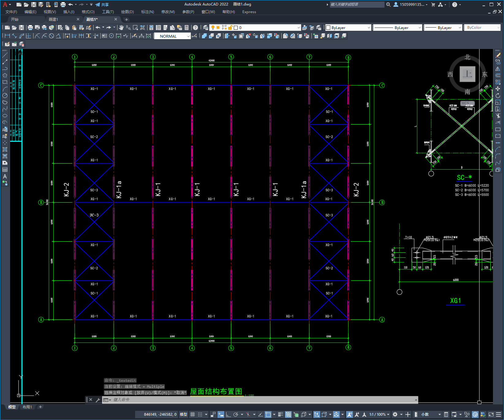The height and width of the screenshot is (420, 504).
Task: Toggle 2D object snap
Action: 268,414
